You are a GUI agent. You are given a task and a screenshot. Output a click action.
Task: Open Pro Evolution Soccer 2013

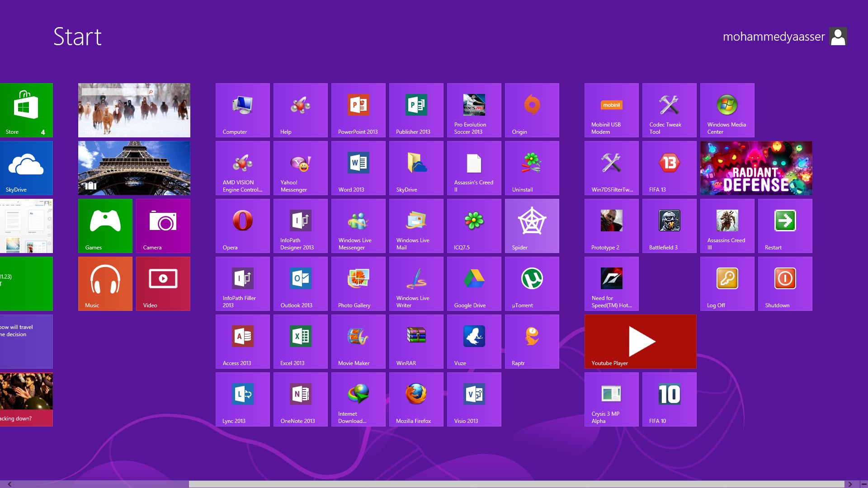click(474, 110)
